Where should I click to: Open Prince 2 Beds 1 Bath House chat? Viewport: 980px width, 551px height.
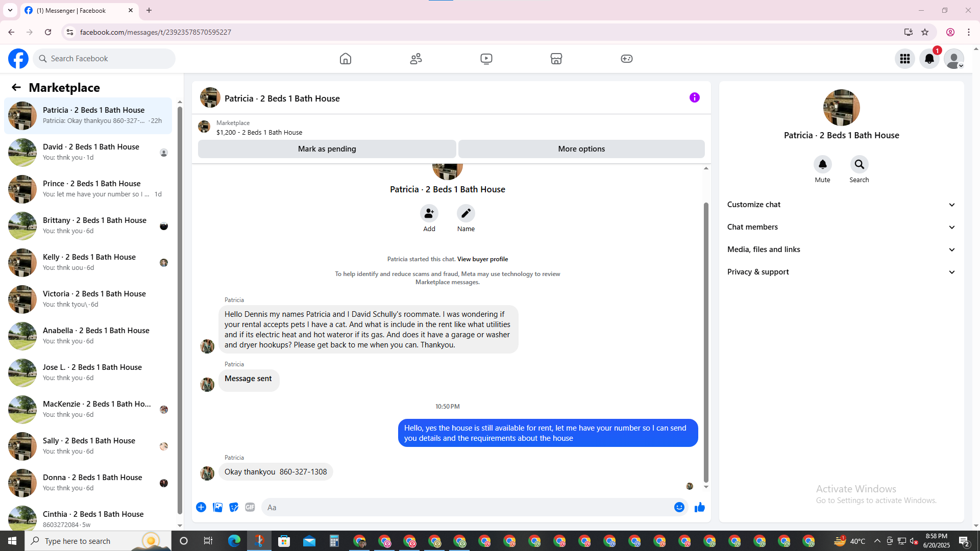tap(88, 189)
